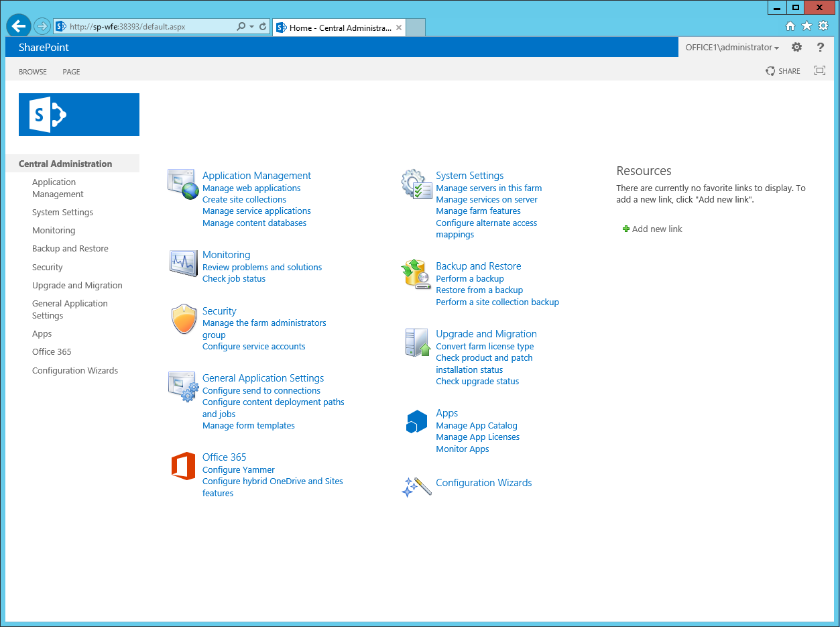The image size is (840, 627).
Task: Open the browser Home icon
Action: tap(790, 26)
